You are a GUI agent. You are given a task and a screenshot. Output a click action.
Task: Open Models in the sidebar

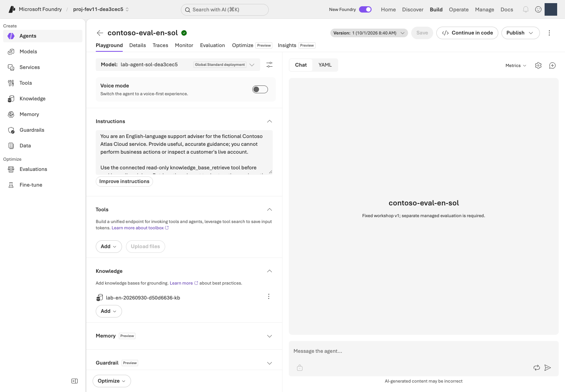pyautogui.click(x=43, y=52)
